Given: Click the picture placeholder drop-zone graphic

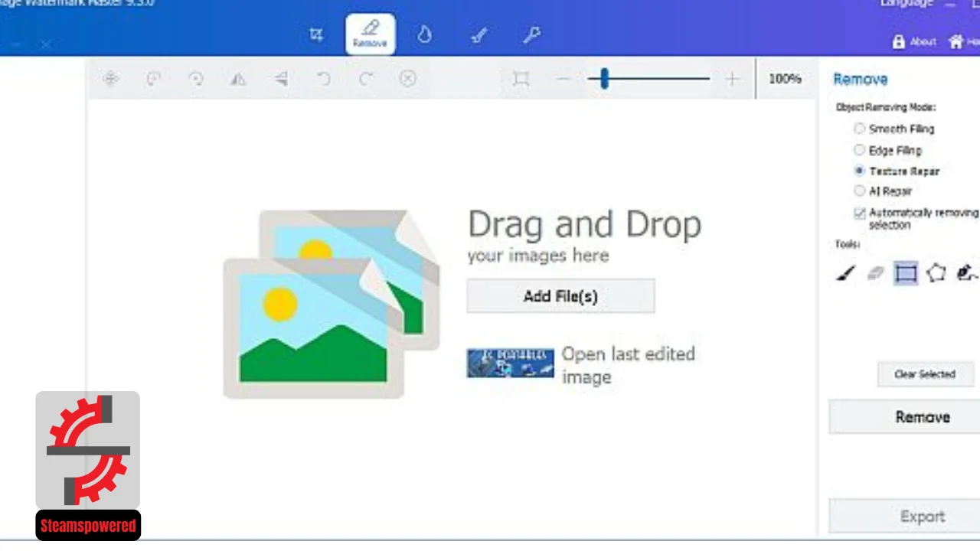Looking at the screenshot, I should [332, 304].
